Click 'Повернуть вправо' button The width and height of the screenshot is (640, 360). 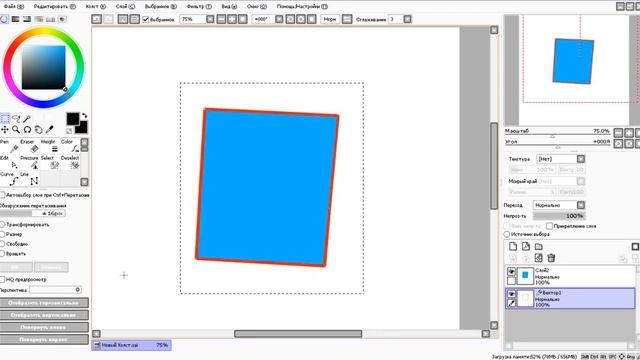(44, 340)
